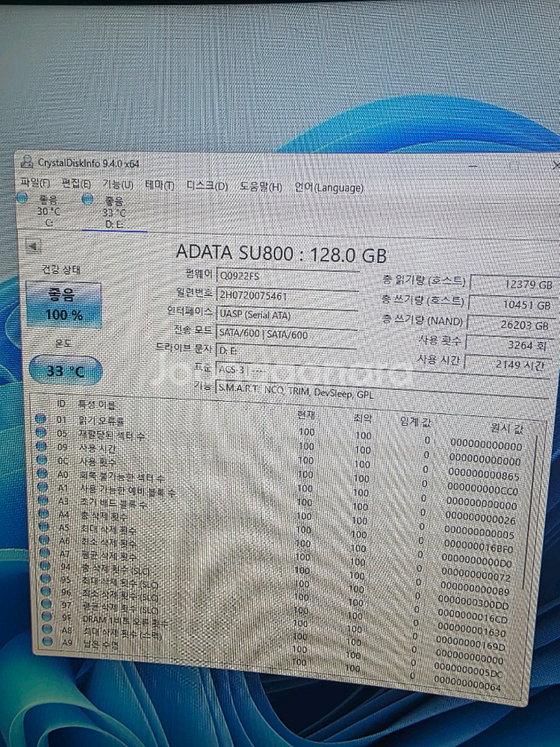The height and width of the screenshot is (747, 560).
Task: Click status icon of row 94
Action: [46, 566]
